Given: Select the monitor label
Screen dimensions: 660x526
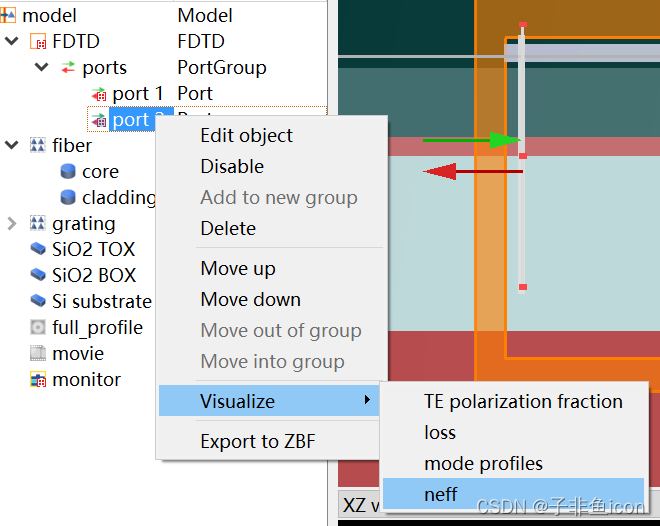Looking at the screenshot, I should [86, 380].
